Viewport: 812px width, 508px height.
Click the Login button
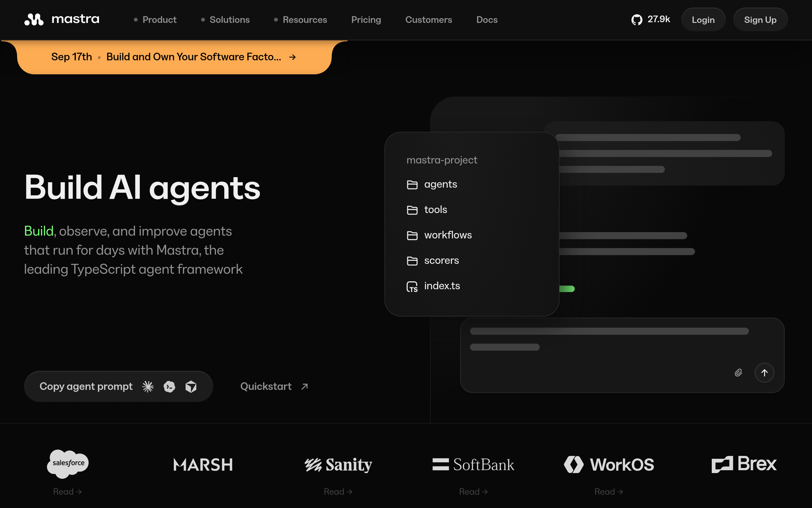click(x=703, y=20)
